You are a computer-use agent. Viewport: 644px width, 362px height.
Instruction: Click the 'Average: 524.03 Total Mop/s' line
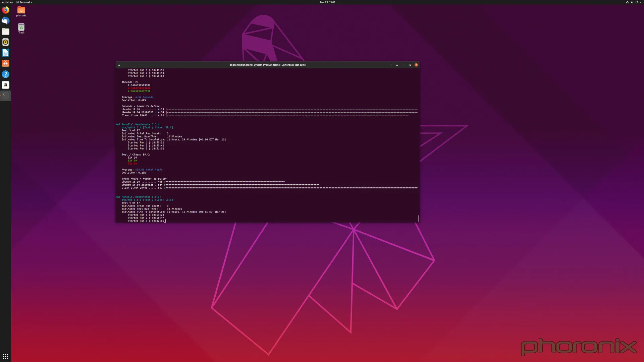(142, 170)
